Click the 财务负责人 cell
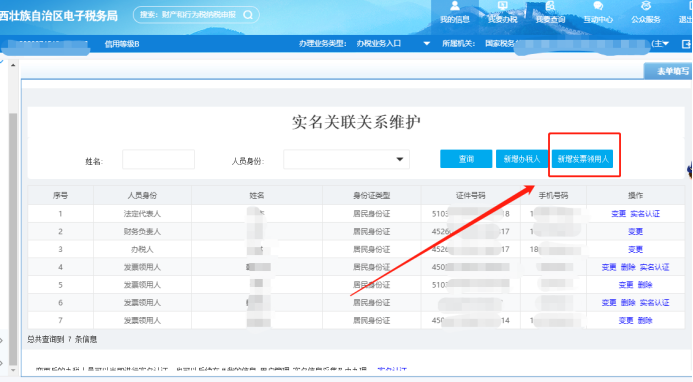The height and width of the screenshot is (382, 693). click(142, 231)
